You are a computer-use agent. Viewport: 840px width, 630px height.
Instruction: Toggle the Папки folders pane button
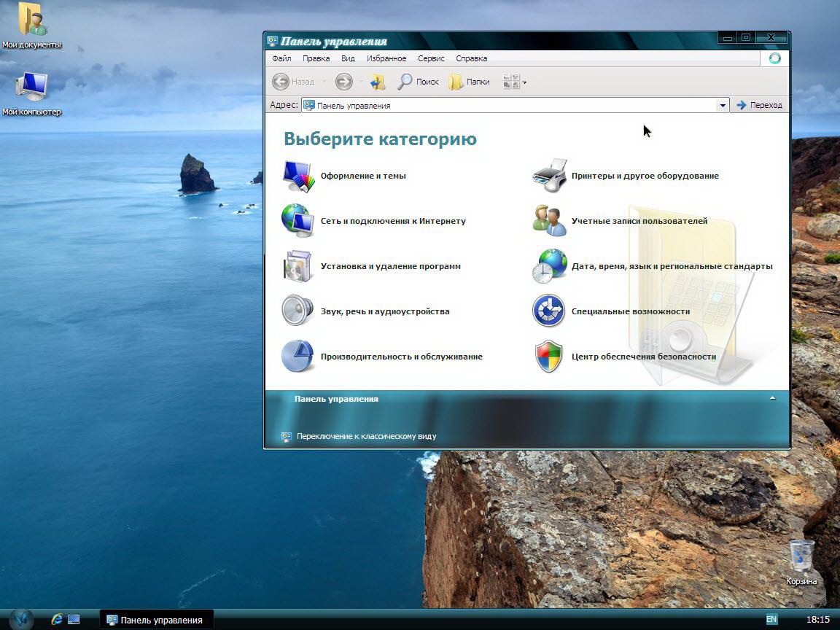[470, 82]
